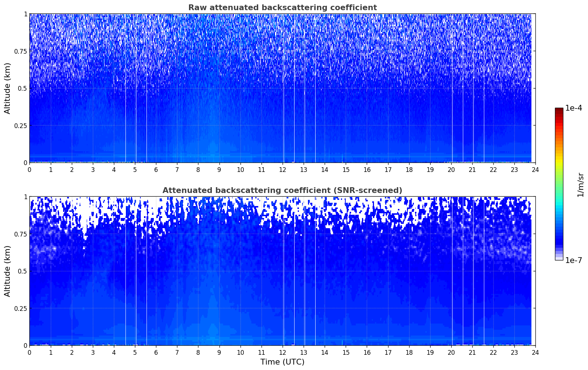Click the 0.75 altitude tick on bottom plot
The image size is (588, 370).
(x=21, y=234)
